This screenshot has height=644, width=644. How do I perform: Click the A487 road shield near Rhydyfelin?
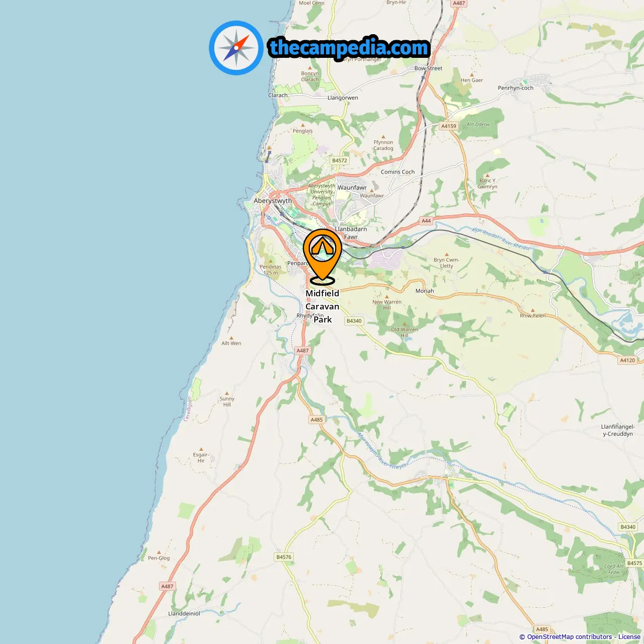(x=302, y=351)
